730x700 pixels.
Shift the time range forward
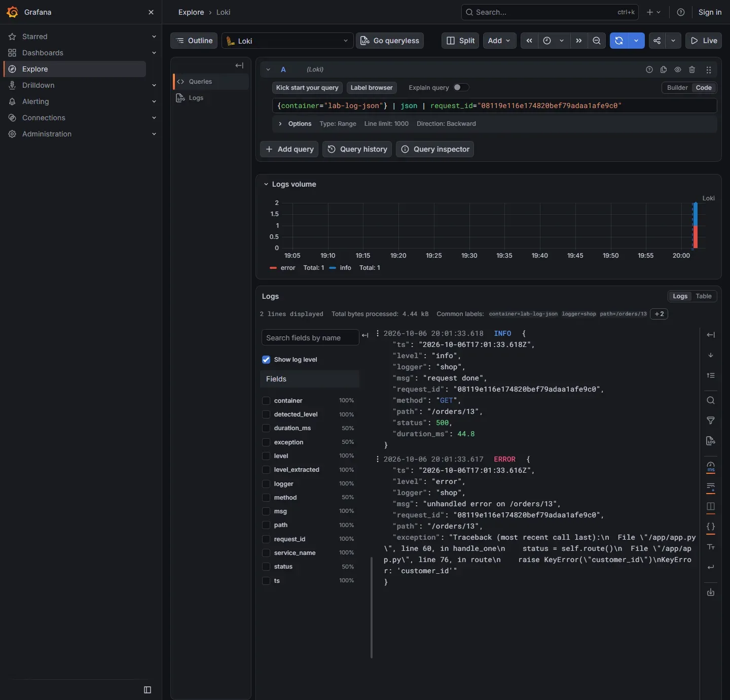click(x=578, y=41)
